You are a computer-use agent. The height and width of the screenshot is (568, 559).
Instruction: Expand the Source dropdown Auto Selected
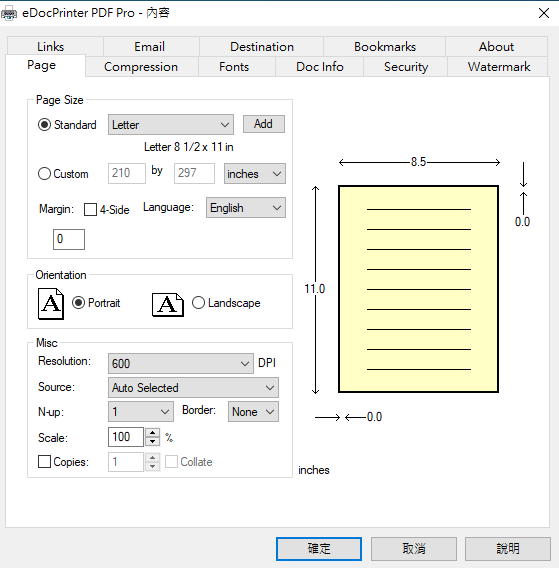[193, 388]
